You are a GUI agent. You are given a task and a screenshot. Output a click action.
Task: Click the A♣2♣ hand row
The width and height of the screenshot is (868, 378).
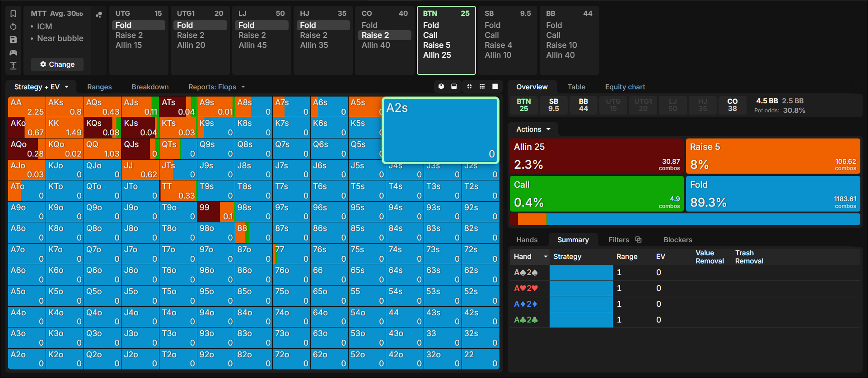(685, 320)
